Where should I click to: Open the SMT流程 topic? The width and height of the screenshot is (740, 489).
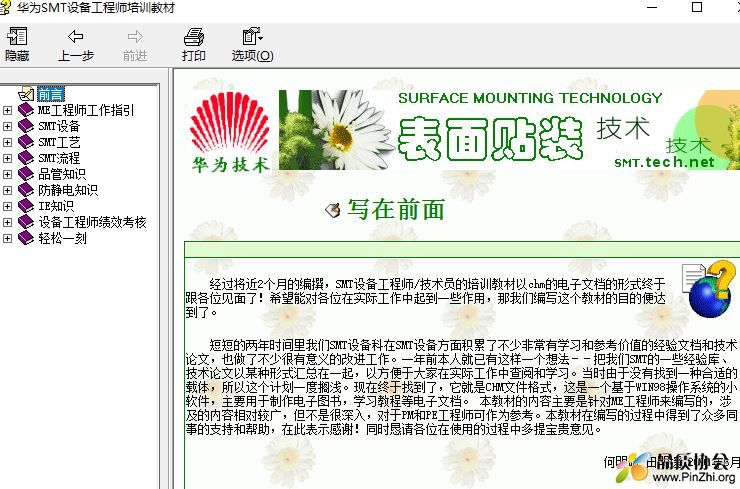click(59, 159)
